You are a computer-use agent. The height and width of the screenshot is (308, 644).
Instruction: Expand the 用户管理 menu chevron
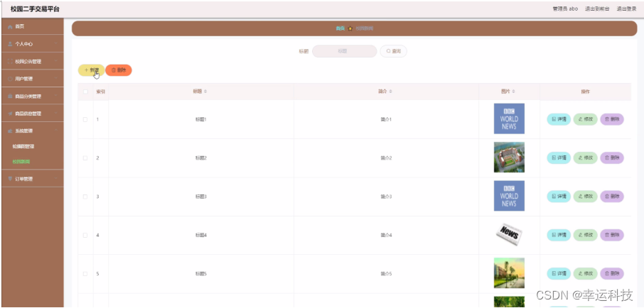(56, 79)
